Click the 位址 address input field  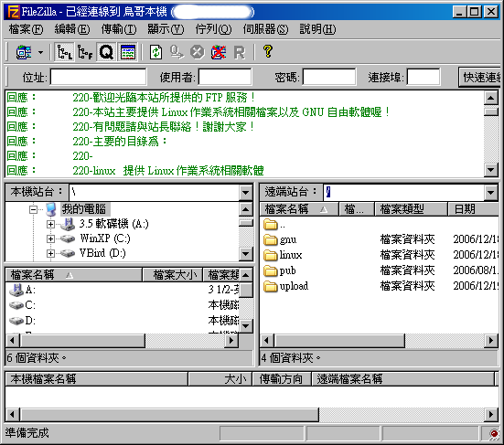99,77
